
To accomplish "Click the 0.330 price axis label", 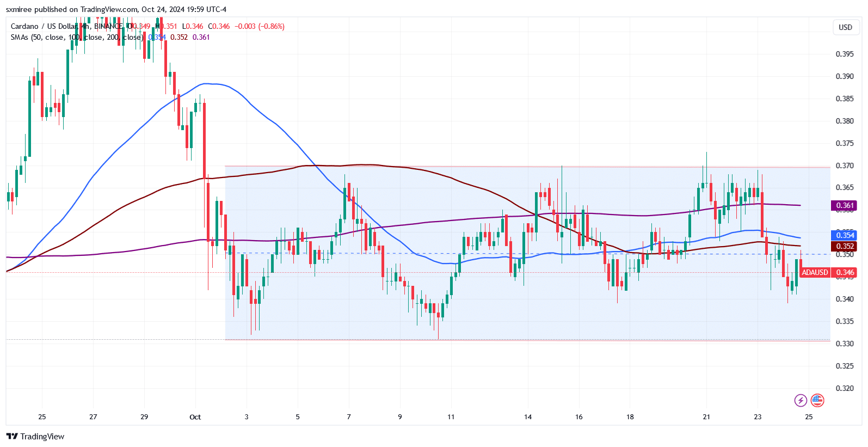I will click(845, 344).
